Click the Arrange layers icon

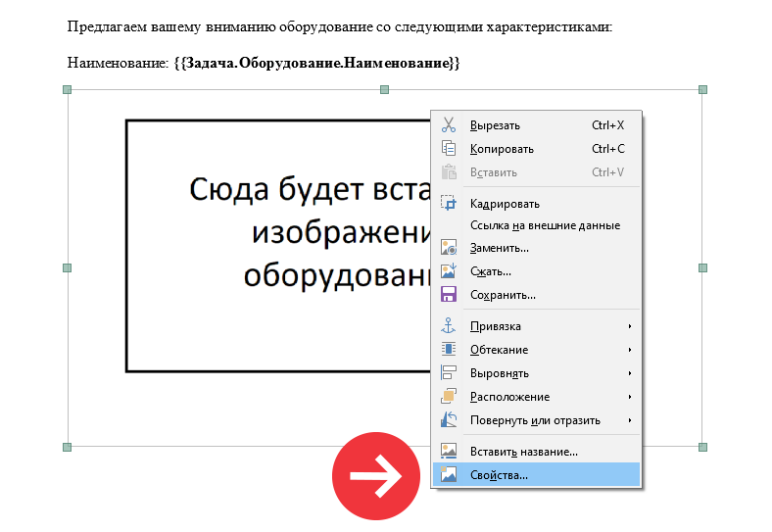(449, 396)
